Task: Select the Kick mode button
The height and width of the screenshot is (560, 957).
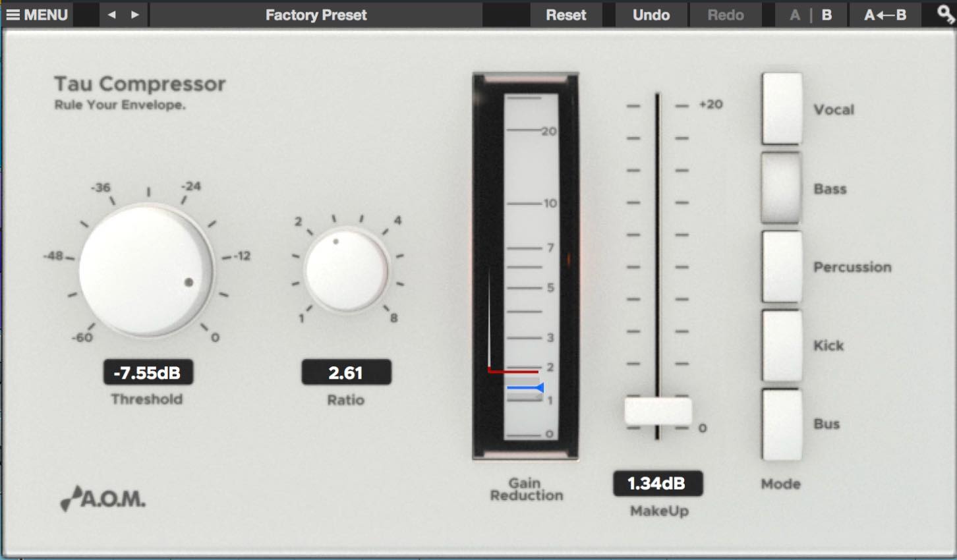Action: pos(782,345)
